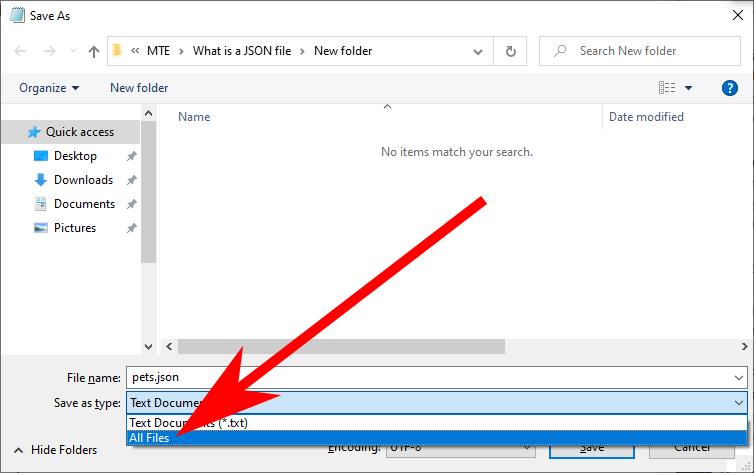Image resolution: width=754 pixels, height=473 pixels.
Task: Click the pin icon next to Documents
Action: click(x=131, y=204)
